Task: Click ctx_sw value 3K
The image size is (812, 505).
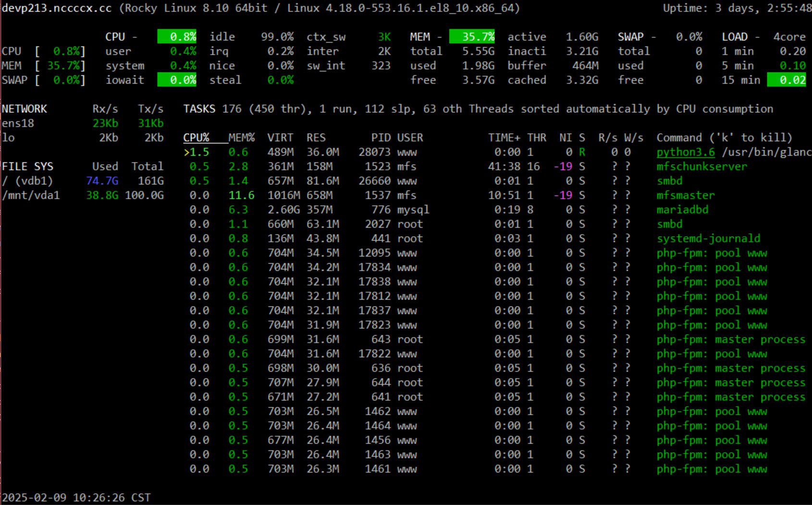Action: coord(384,37)
